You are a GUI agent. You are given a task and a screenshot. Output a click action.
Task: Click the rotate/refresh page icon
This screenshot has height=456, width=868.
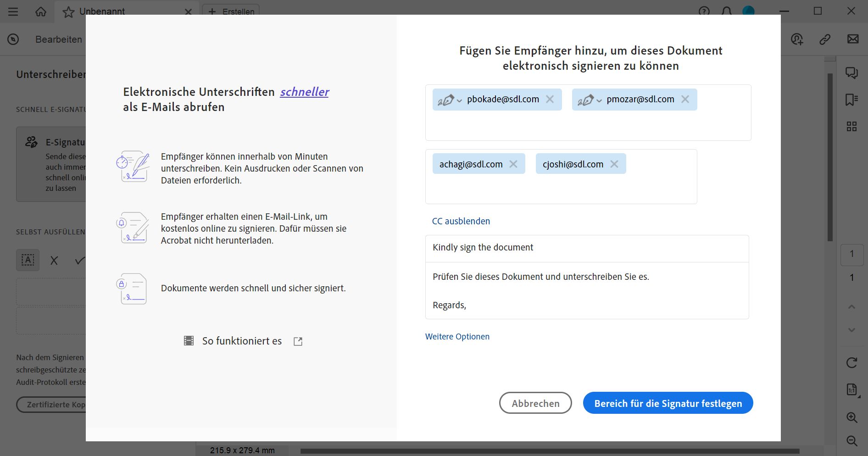(x=851, y=363)
